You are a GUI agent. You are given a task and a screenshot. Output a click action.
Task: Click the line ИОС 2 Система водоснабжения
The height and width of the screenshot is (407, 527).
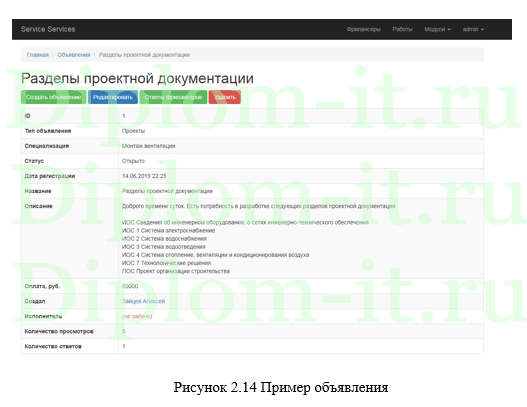164,239
